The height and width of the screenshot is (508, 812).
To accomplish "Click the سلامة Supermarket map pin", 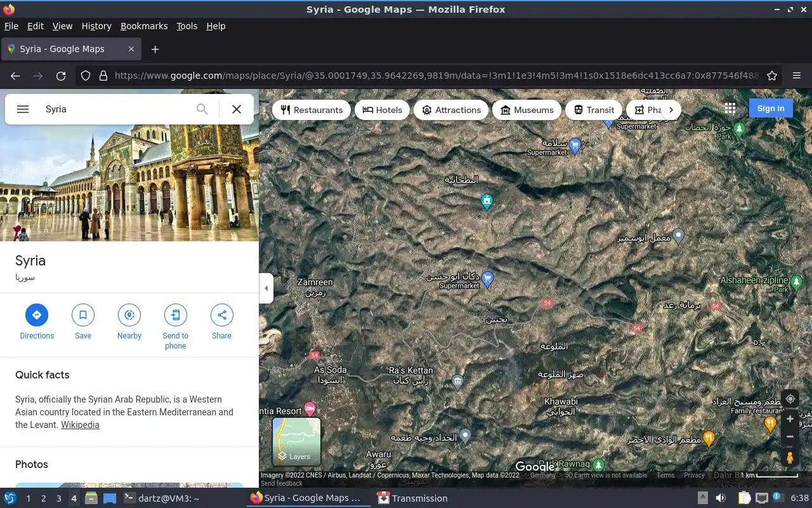I will pyautogui.click(x=575, y=146).
